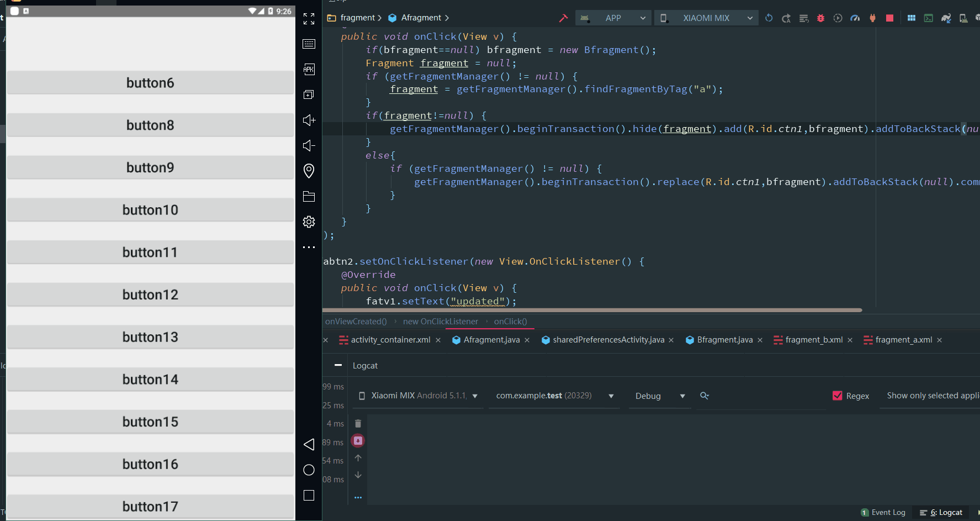Click the emulator volume down icon

(x=309, y=145)
